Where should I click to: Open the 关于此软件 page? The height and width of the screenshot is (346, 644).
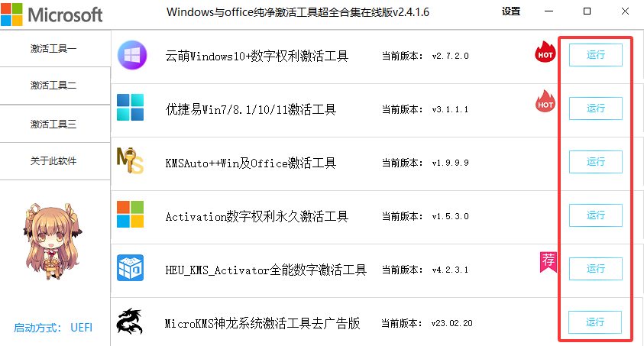pyautogui.click(x=53, y=161)
